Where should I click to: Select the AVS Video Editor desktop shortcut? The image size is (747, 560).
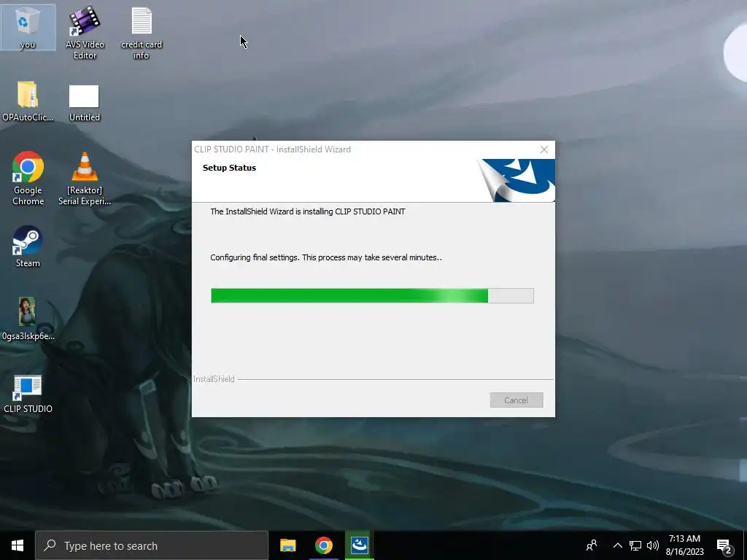pos(85,32)
